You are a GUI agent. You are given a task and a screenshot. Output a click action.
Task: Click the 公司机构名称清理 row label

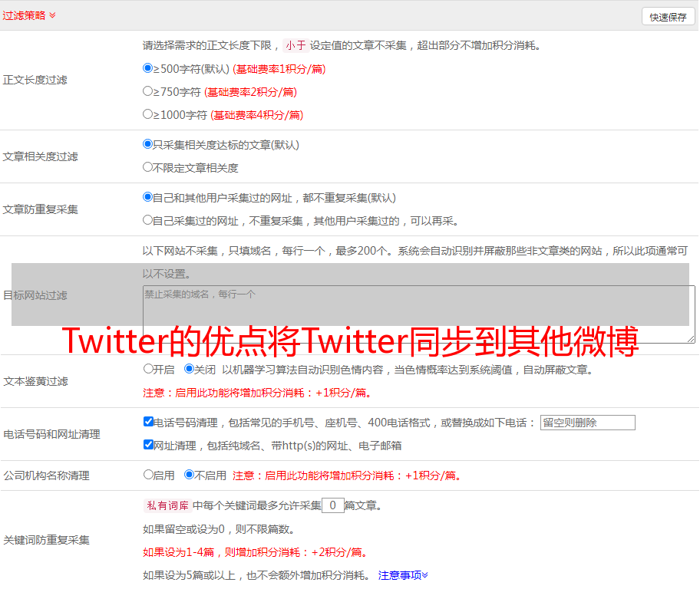(x=46, y=475)
